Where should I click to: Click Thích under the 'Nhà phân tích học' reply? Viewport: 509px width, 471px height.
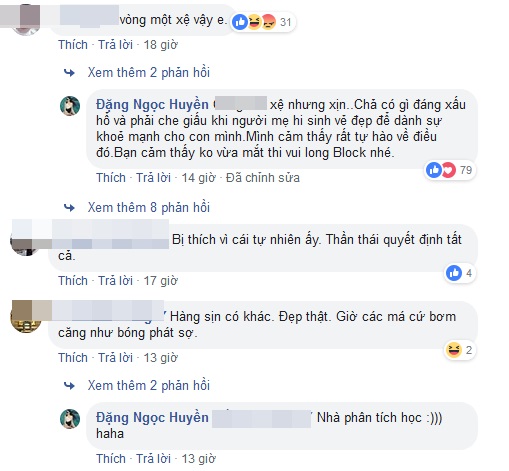[111, 459]
